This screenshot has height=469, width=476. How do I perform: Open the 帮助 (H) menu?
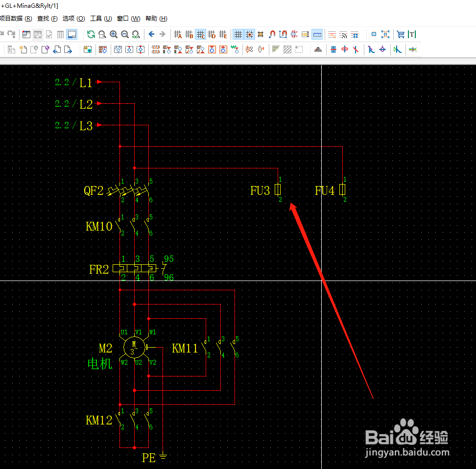click(156, 19)
